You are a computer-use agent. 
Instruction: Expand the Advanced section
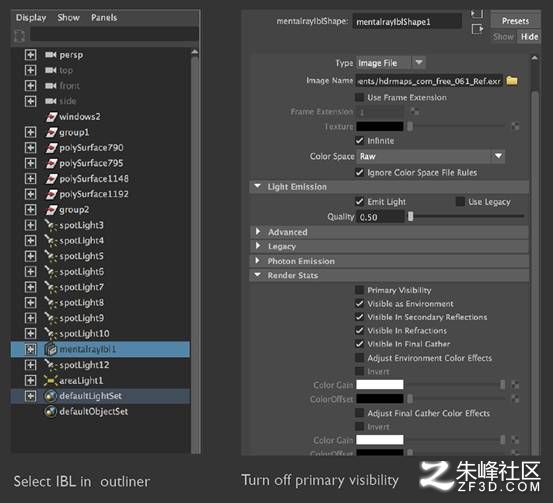click(257, 232)
